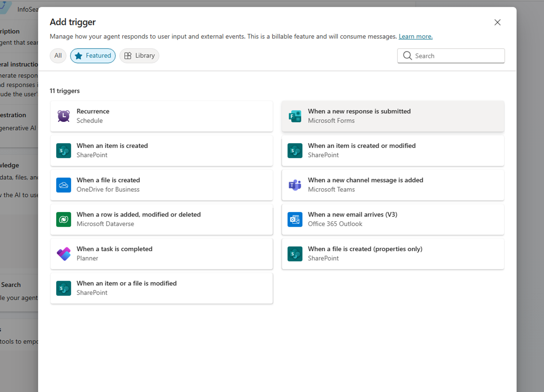544x392 pixels.
Task: Select When an item is created or modified
Action: click(x=393, y=151)
